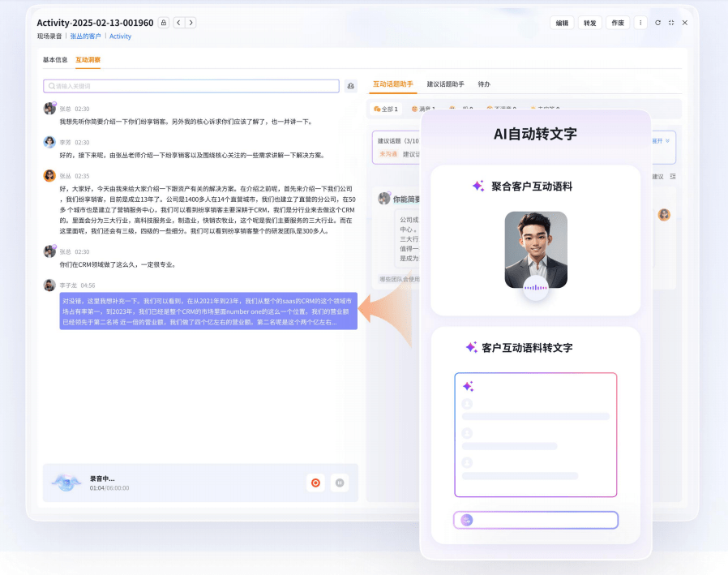Go to next activity with right chevron
The height and width of the screenshot is (575, 728).
[191, 23]
